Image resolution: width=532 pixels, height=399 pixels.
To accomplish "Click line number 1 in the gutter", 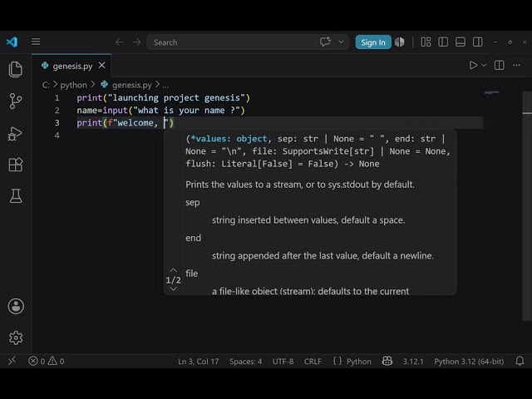I will click(x=57, y=98).
